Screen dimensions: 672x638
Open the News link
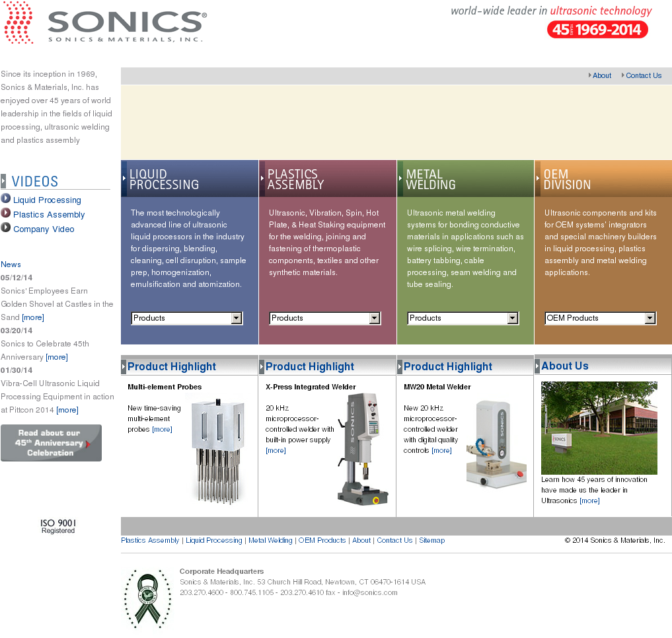click(x=11, y=264)
